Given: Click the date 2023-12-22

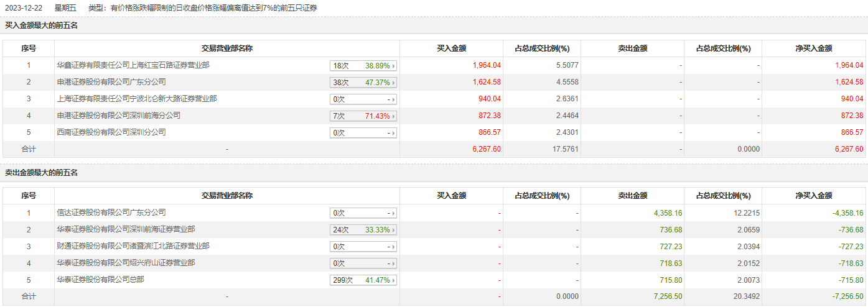Looking at the screenshot, I should click(x=23, y=7).
